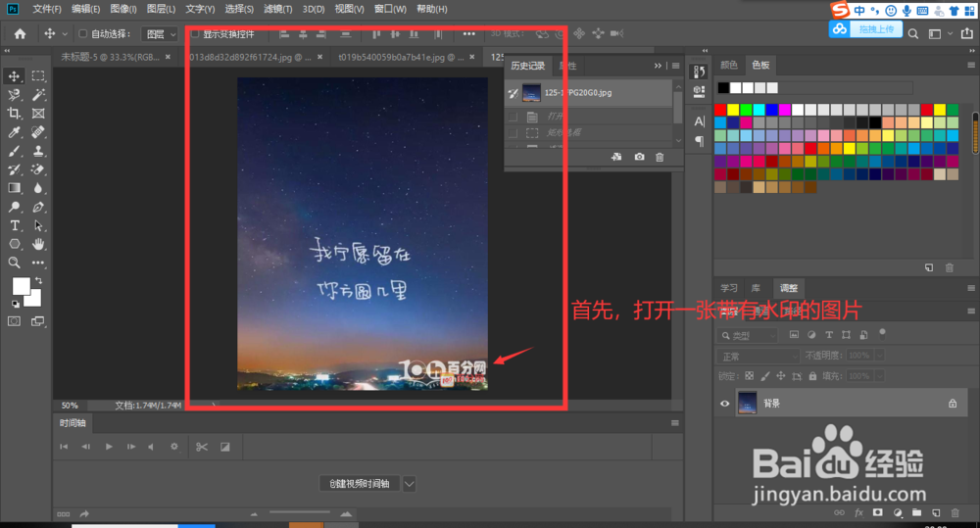The height and width of the screenshot is (528, 980).
Task: Open the layer blend mode 正常 dropdown
Action: (x=759, y=357)
